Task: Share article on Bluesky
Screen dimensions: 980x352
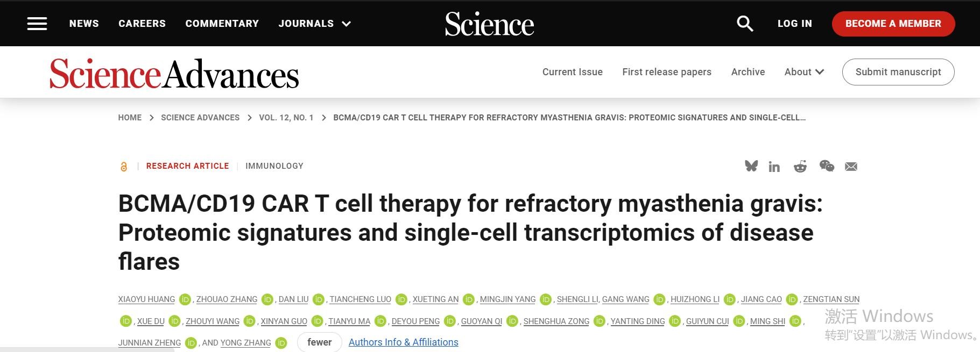Action: 751,166
